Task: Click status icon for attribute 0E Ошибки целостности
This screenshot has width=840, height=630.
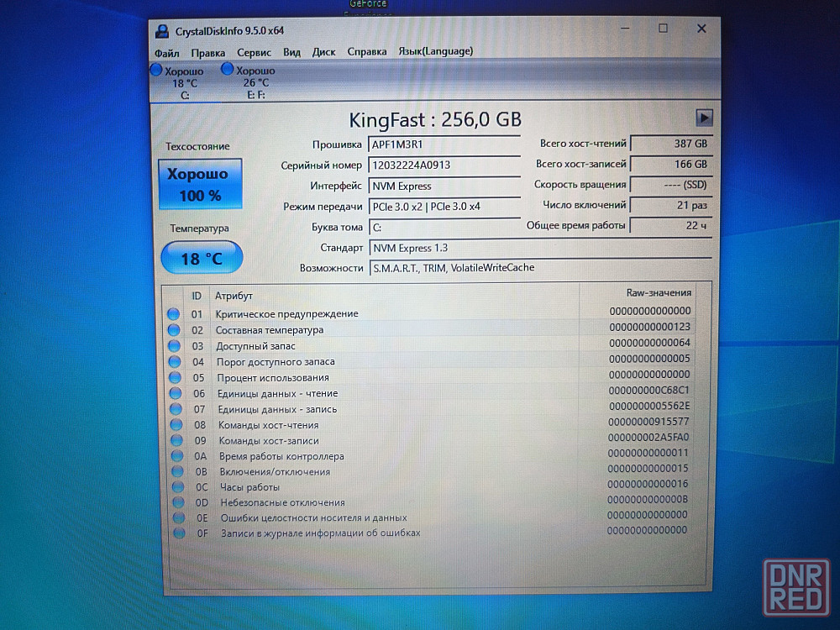Action: coord(179,518)
